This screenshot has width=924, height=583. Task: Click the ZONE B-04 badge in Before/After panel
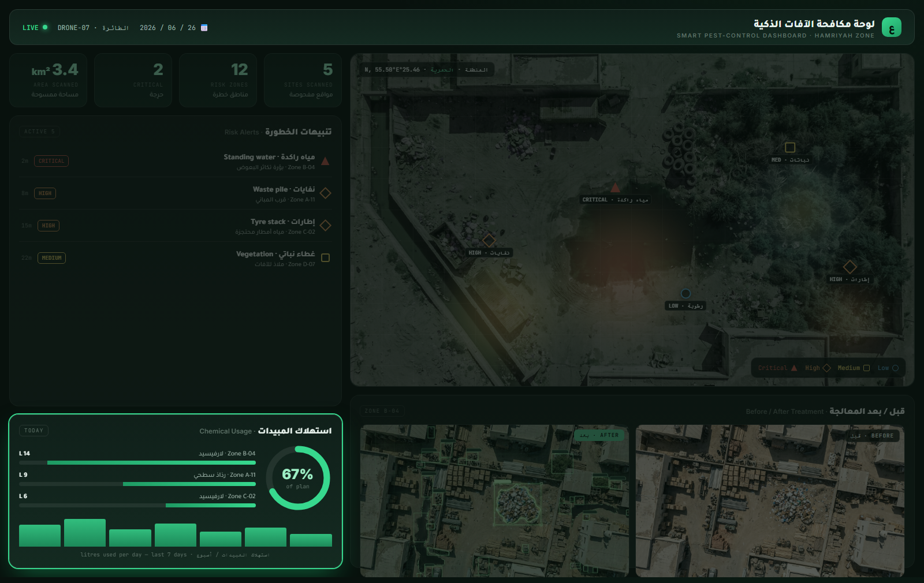(382, 411)
